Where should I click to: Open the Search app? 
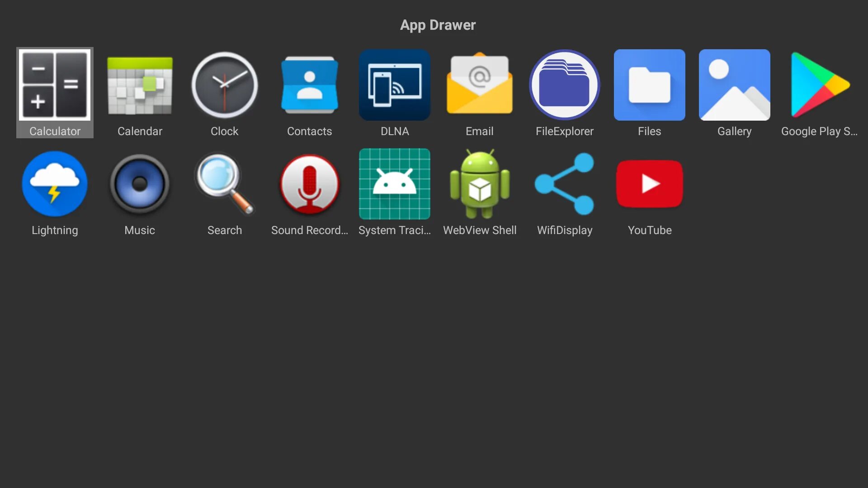tap(225, 184)
